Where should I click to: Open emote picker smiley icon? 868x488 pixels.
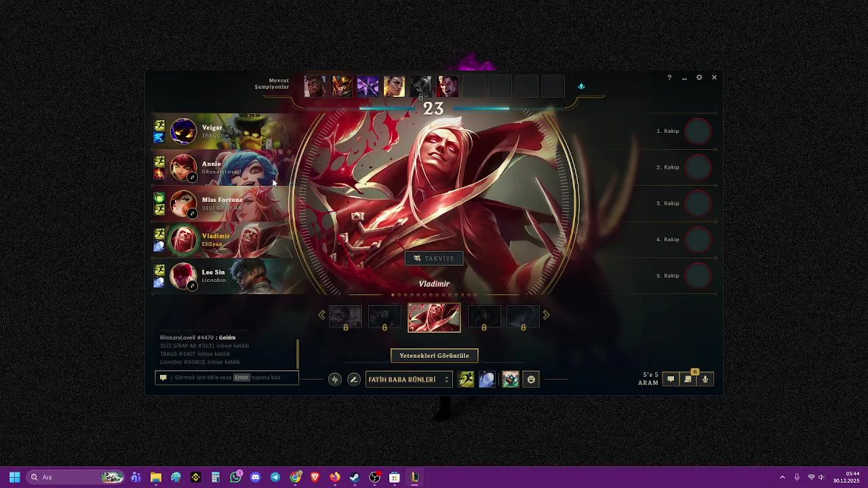click(x=531, y=380)
